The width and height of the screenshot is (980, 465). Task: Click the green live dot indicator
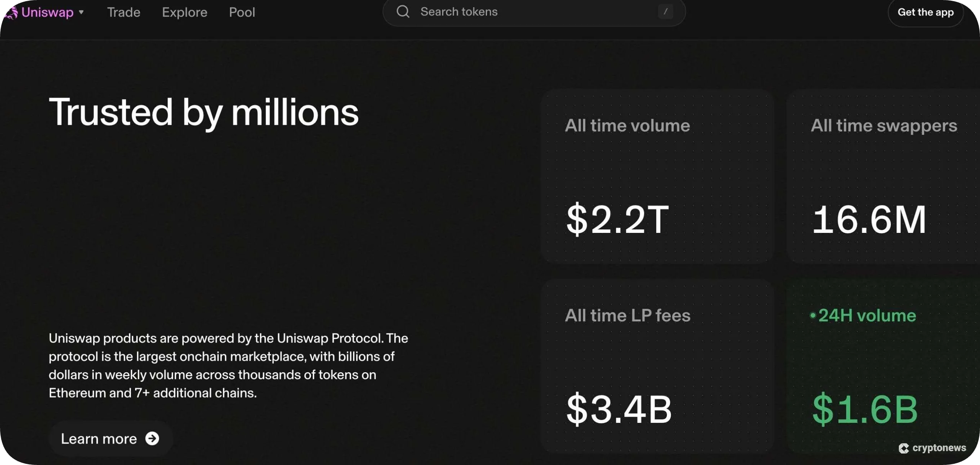pos(813,316)
